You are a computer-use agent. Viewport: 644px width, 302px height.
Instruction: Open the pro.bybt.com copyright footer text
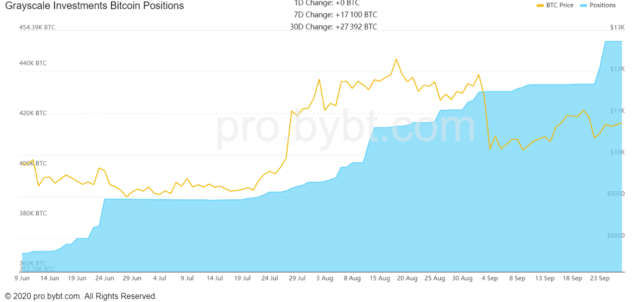(81, 296)
